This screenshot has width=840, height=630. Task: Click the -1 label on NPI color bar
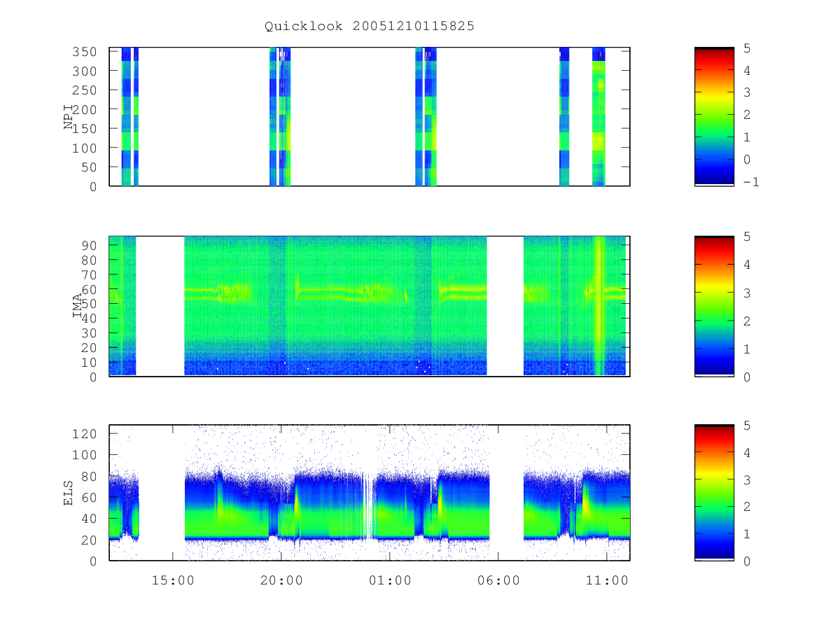click(751, 182)
